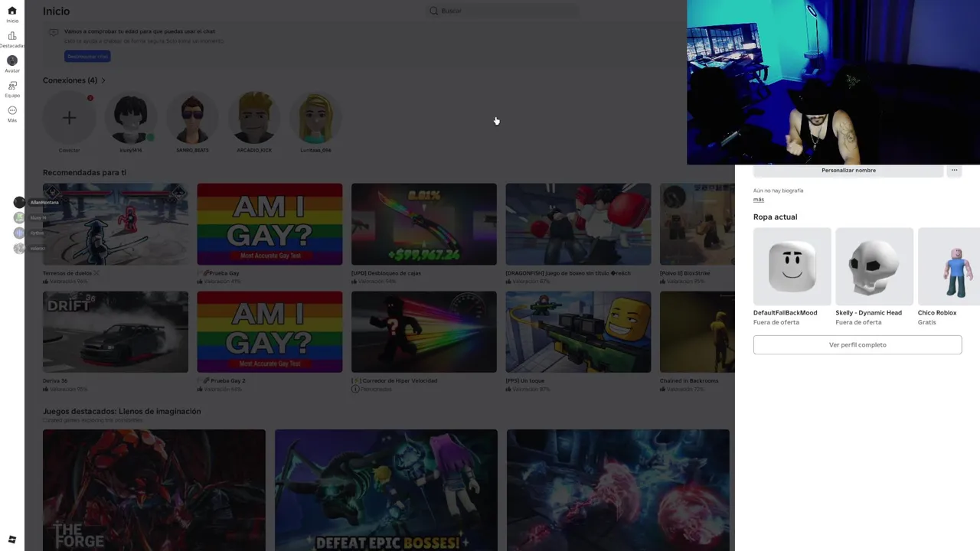
Task: Open Prueba Gay game thumbnail
Action: (269, 224)
